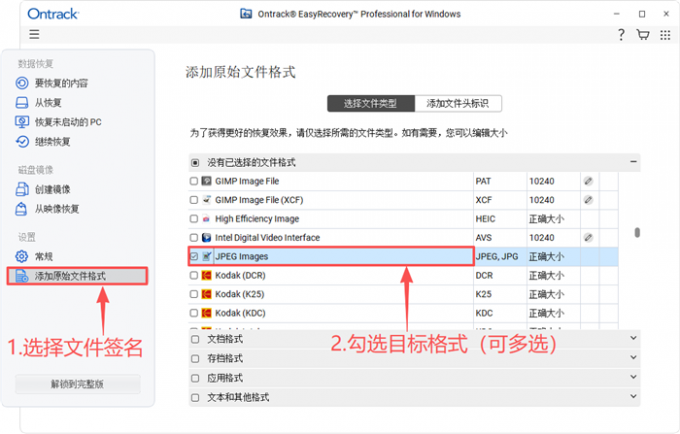Screen dimensions: 680x434
Task: Click the 创建镜像 icon
Action: [x=22, y=189]
